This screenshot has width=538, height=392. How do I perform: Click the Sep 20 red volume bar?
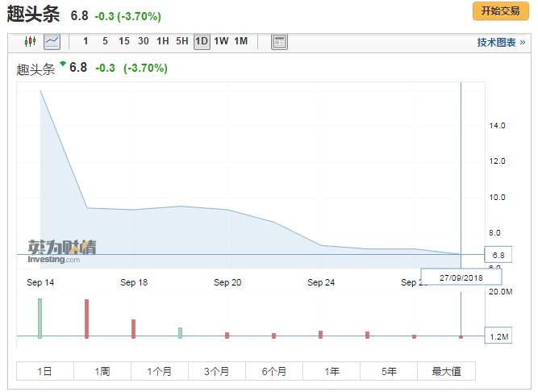pyautogui.click(x=227, y=335)
